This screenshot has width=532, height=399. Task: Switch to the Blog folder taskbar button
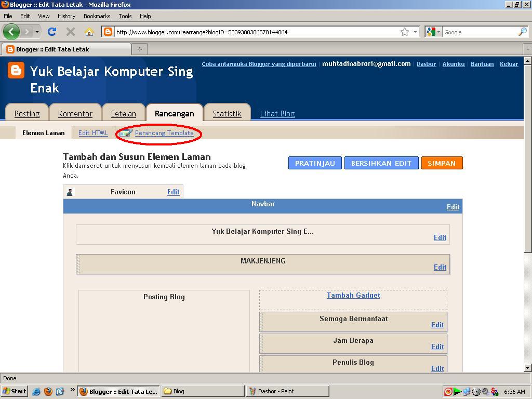pos(203,391)
